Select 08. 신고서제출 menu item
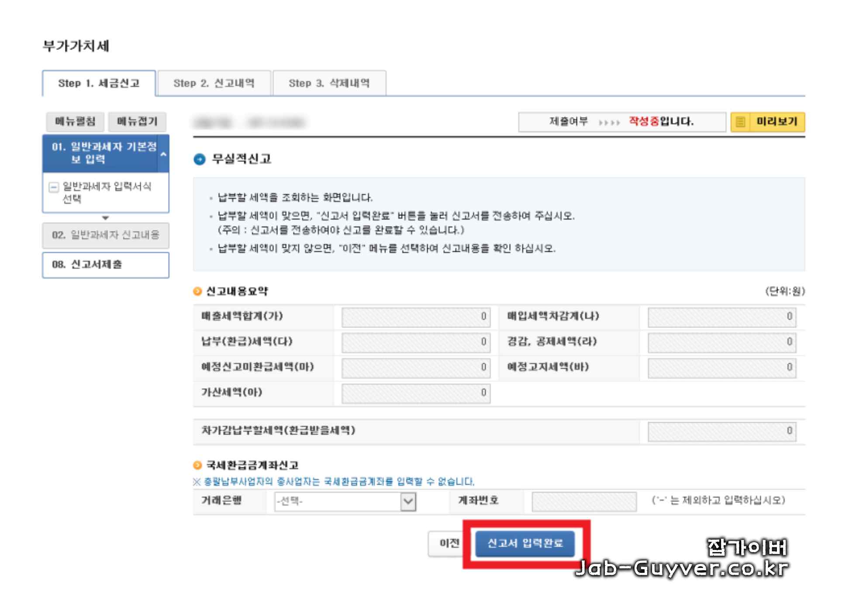This screenshot has width=842, height=616. 106,265
